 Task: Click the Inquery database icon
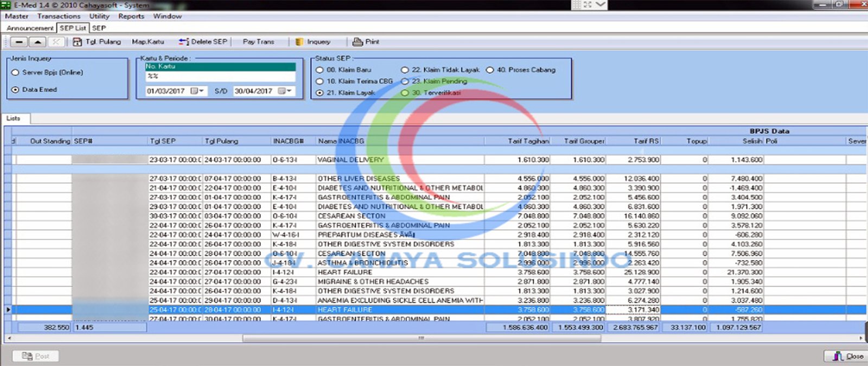click(299, 42)
